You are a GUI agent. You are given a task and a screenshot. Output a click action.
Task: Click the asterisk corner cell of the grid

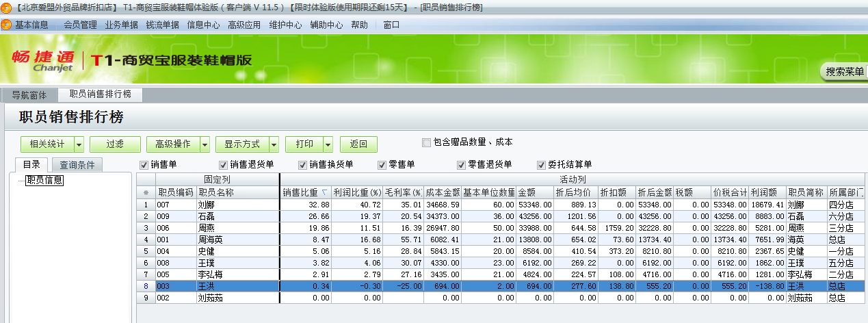146,193
